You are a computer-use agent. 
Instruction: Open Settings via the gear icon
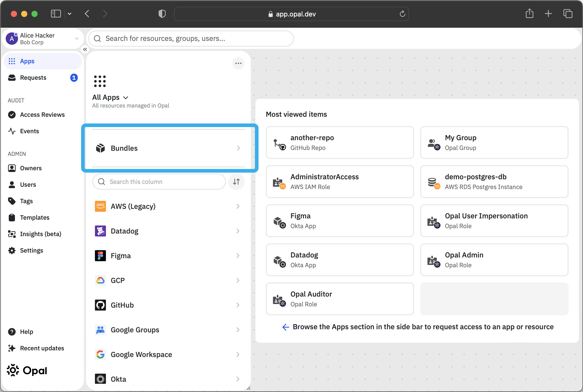[12, 251]
